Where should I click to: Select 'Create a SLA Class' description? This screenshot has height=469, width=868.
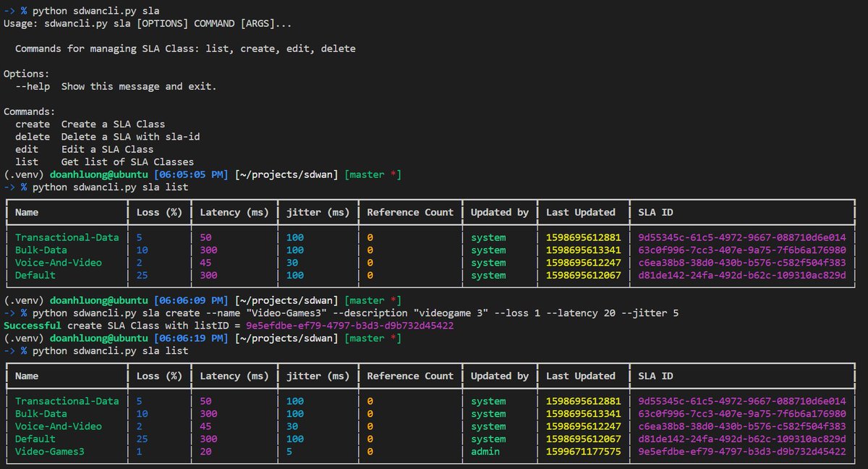tap(113, 124)
